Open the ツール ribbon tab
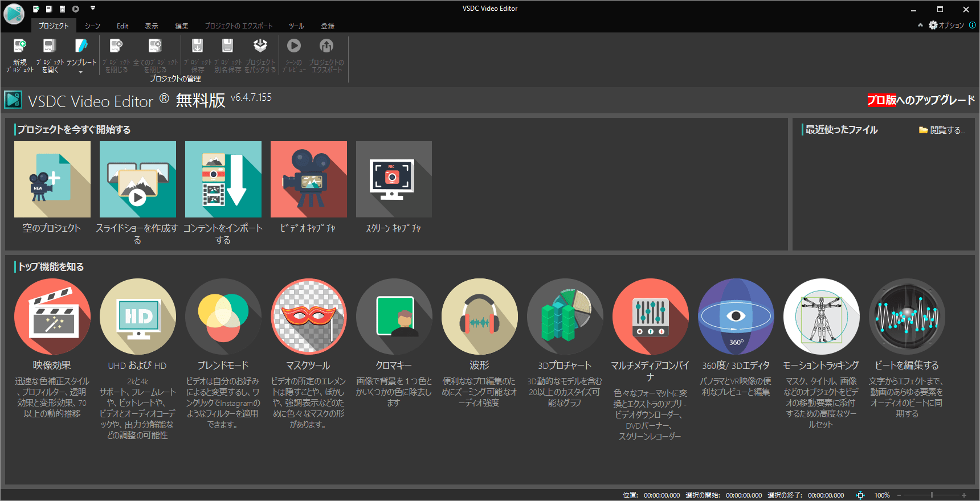The image size is (980, 501). (296, 26)
